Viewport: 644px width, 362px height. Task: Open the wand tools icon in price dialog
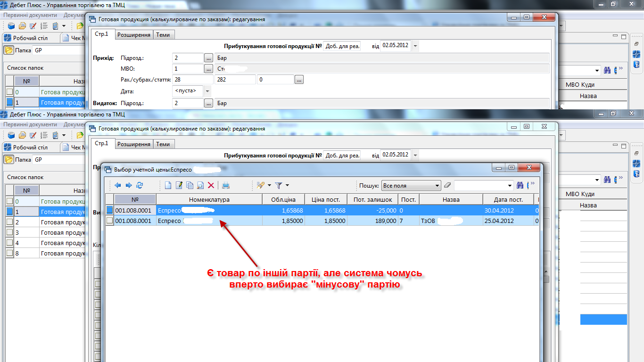(x=261, y=185)
